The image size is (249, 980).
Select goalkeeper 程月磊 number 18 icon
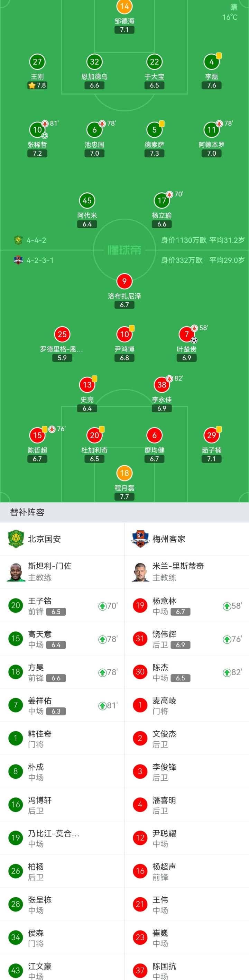[124, 473]
